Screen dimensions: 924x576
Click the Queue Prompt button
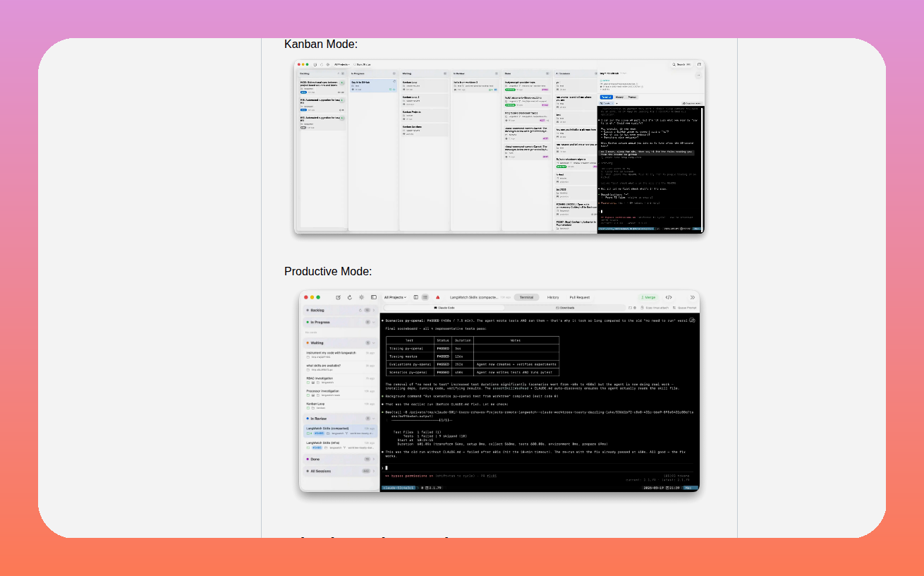684,308
